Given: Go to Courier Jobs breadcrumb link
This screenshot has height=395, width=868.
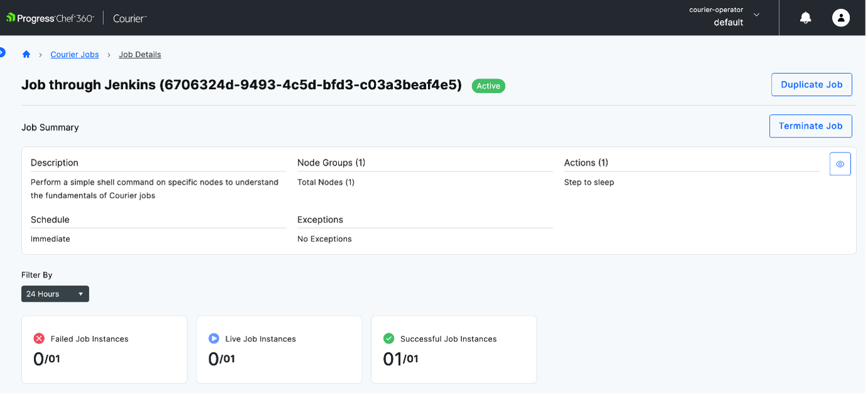Looking at the screenshot, I should [75, 55].
